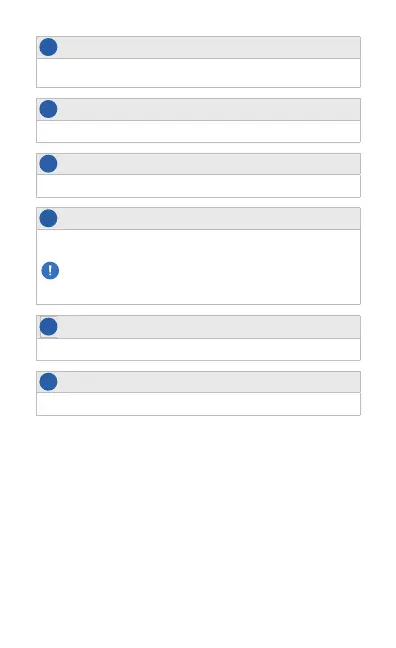Click the white body of the last panel
Viewport: 396px width, 648px height.
(198, 404)
